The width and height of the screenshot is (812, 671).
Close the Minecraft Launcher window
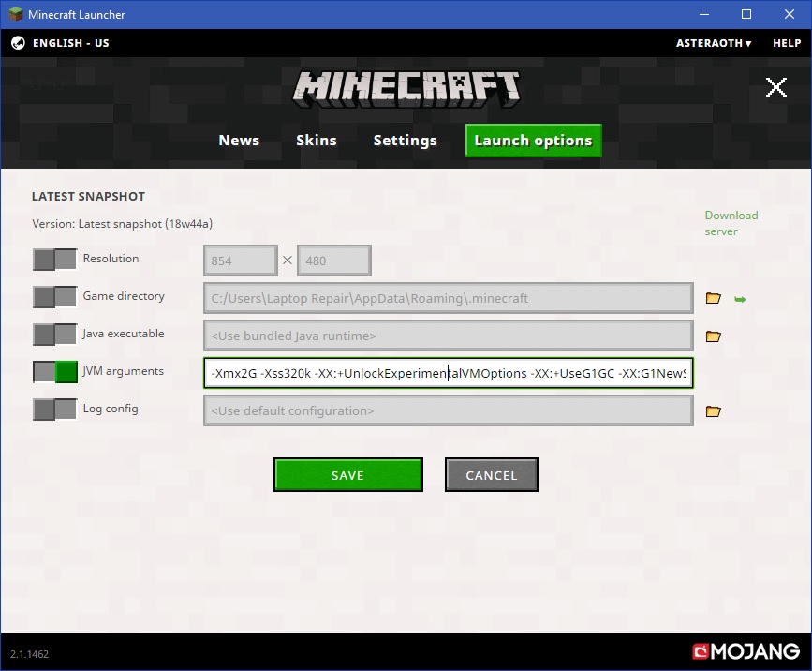point(790,14)
